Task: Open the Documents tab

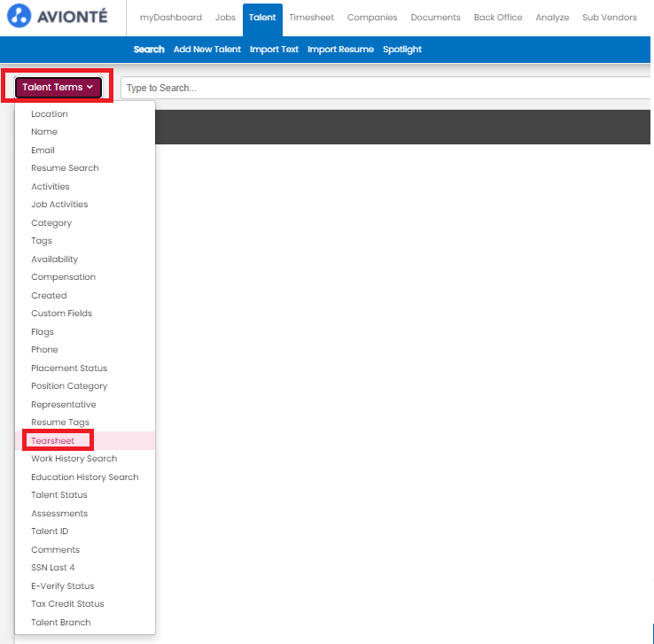Action: (435, 18)
